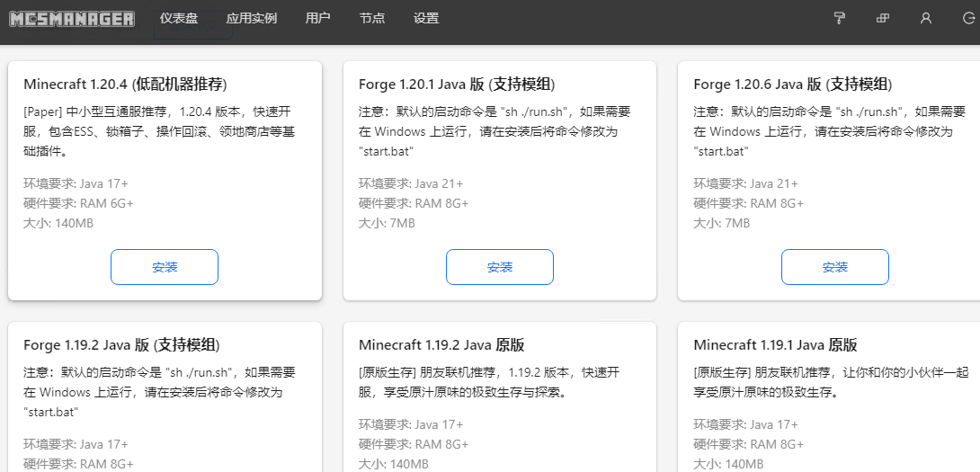Click title Minecraft 1.19.1 Java 原版
Screen dimensions: 980x472
pos(776,344)
